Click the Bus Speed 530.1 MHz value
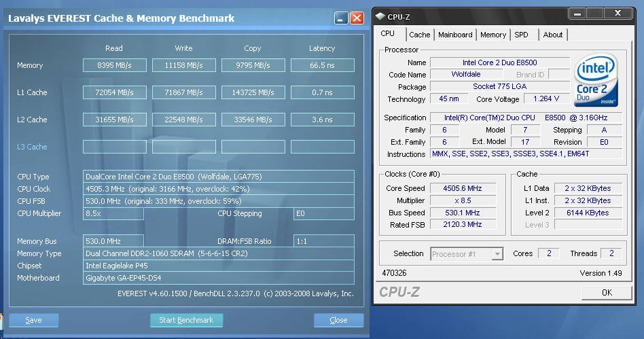This screenshot has width=644, height=339. (x=463, y=213)
